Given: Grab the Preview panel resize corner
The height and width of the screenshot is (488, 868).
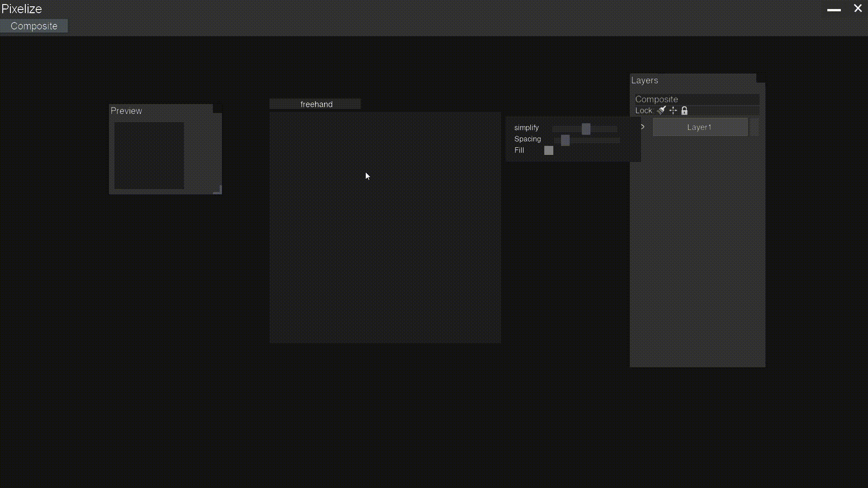Looking at the screenshot, I should [x=217, y=190].
